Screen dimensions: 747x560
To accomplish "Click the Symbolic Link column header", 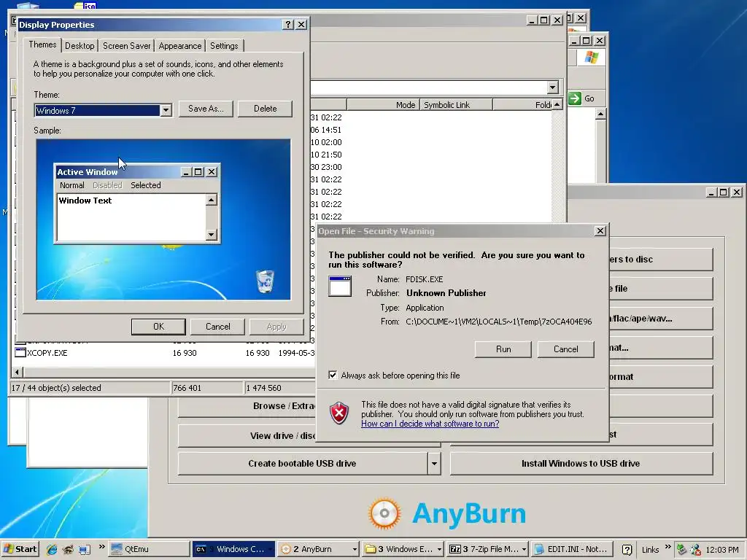I will 456,105.
